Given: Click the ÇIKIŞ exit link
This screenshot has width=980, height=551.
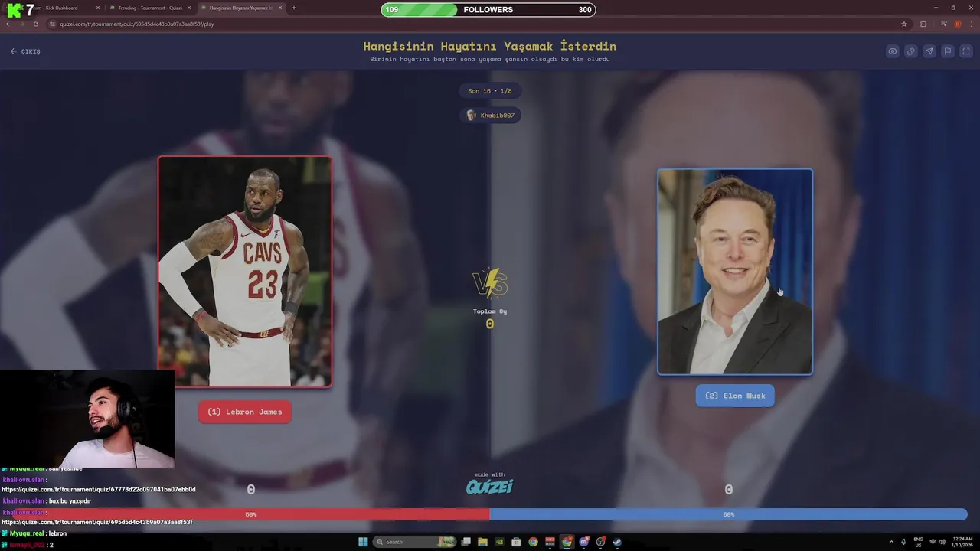Looking at the screenshot, I should pyautogui.click(x=25, y=51).
